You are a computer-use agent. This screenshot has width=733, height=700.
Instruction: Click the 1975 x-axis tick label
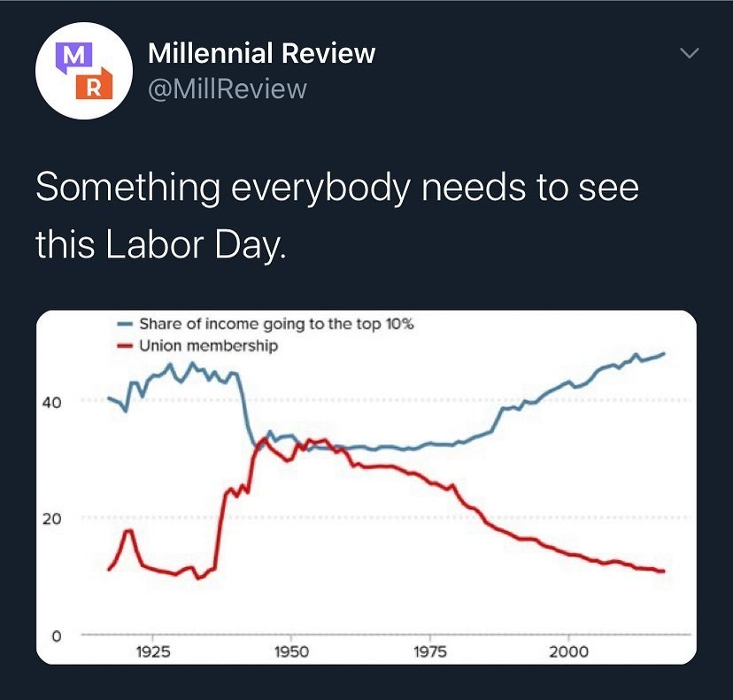[430, 652]
